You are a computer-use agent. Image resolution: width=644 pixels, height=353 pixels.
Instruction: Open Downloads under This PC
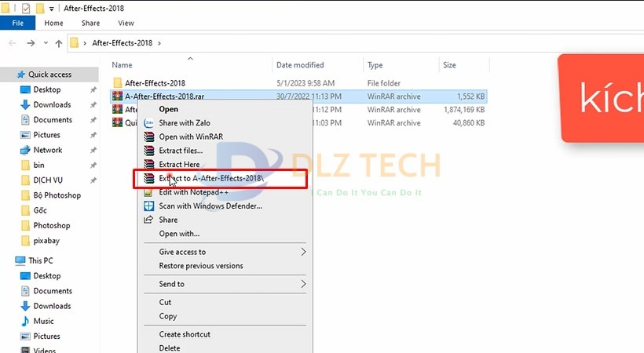click(52, 306)
